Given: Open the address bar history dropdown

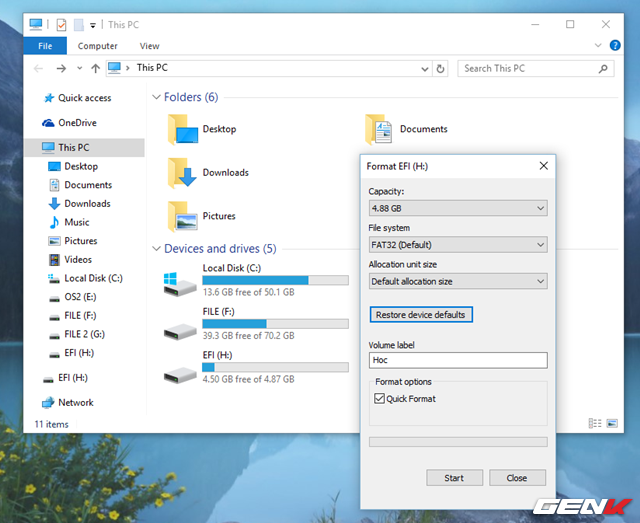Looking at the screenshot, I should [424, 69].
